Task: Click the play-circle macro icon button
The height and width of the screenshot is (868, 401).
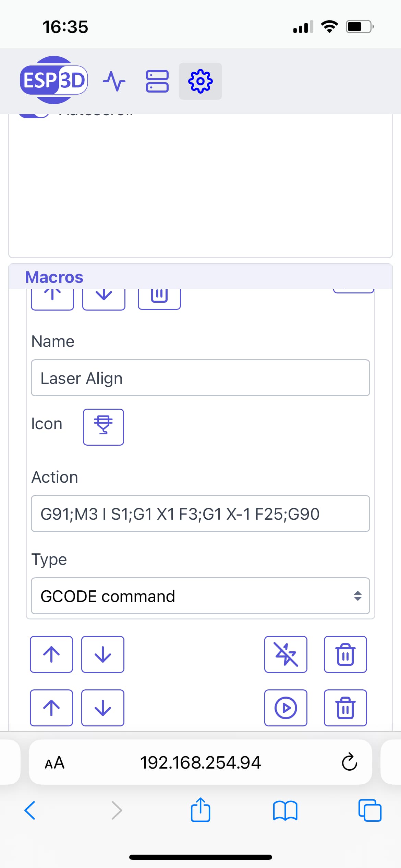Action: [x=285, y=708]
